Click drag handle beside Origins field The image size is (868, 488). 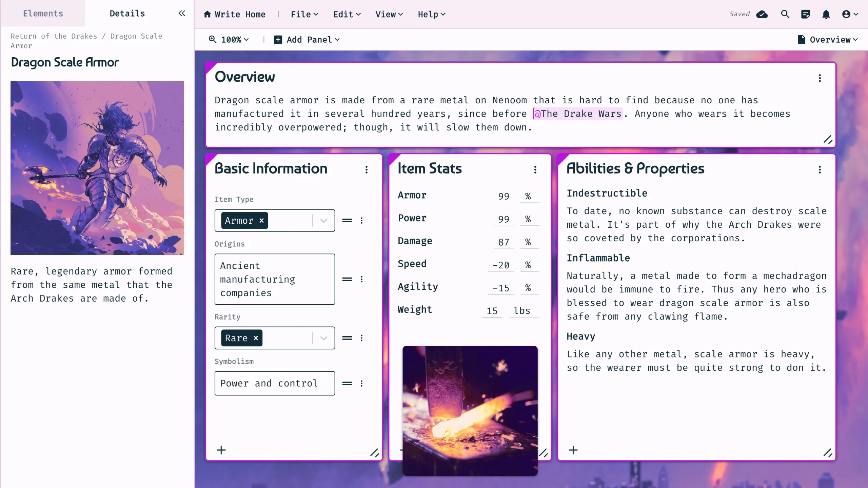click(x=347, y=279)
